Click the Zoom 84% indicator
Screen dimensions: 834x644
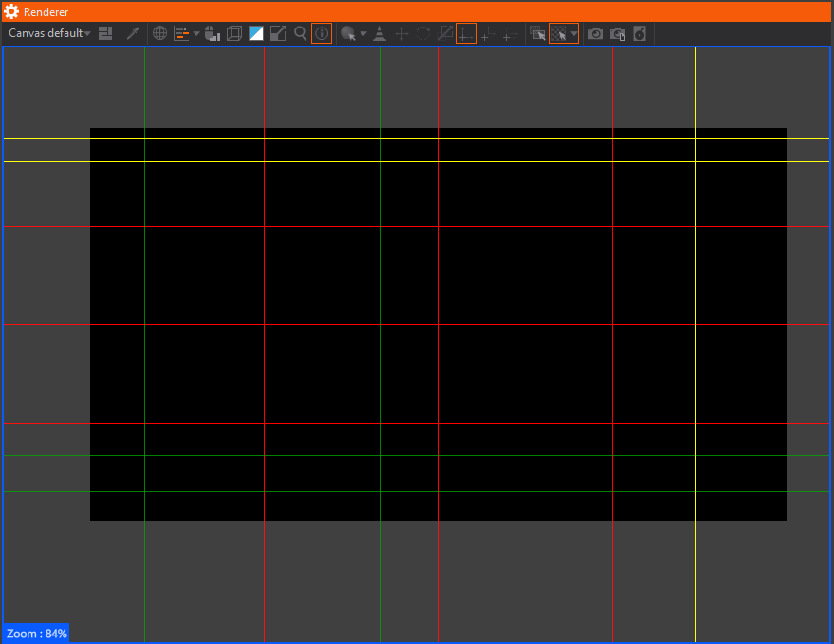tap(37, 633)
